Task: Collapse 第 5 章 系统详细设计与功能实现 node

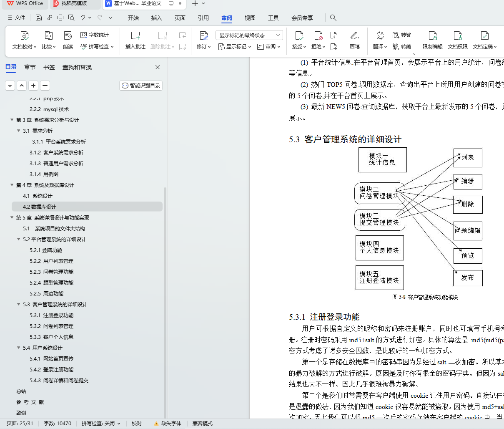Action: [12, 217]
